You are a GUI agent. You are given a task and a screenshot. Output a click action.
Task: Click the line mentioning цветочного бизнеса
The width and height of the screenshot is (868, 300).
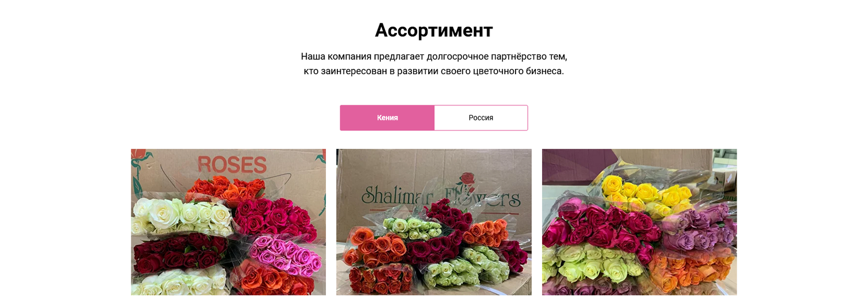pos(434,71)
